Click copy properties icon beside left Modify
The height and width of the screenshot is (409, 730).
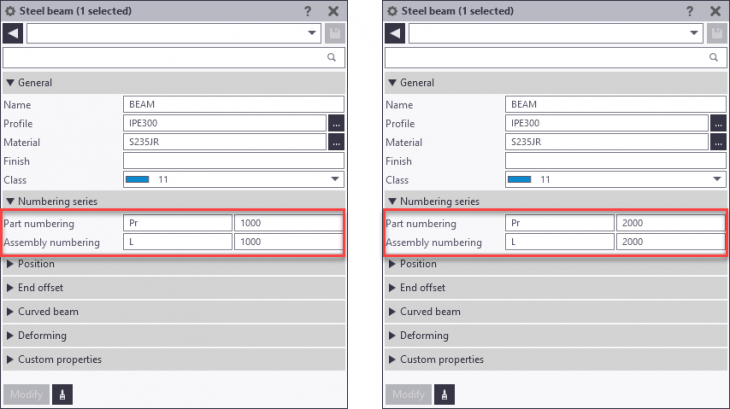(62, 395)
